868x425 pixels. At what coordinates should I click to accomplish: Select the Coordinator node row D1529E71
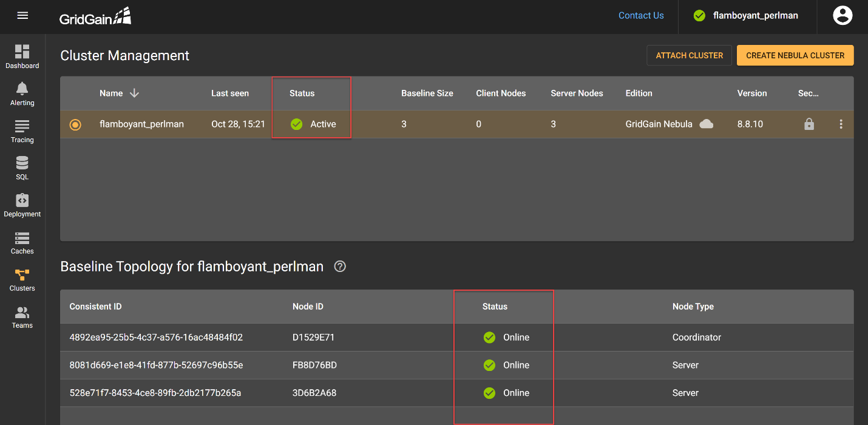click(x=314, y=338)
